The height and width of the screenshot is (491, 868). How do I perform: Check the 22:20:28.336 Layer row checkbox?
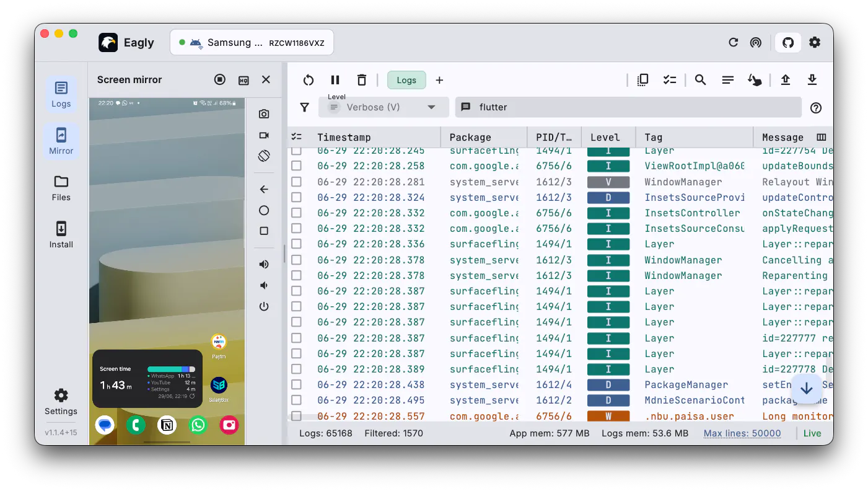[296, 244]
